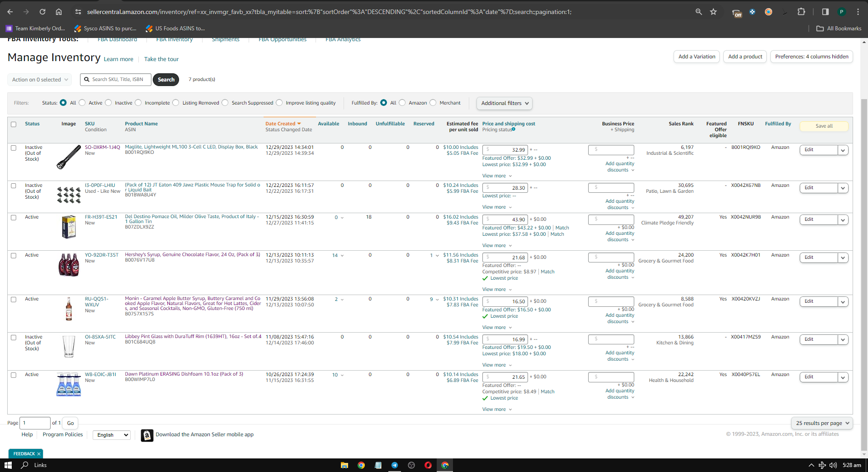Select the Del Destino Pomace Oil row checkbox
This screenshot has width=868, height=472.
[x=14, y=218]
